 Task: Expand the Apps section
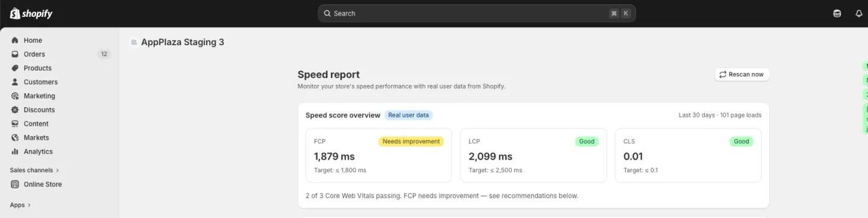(x=20, y=205)
